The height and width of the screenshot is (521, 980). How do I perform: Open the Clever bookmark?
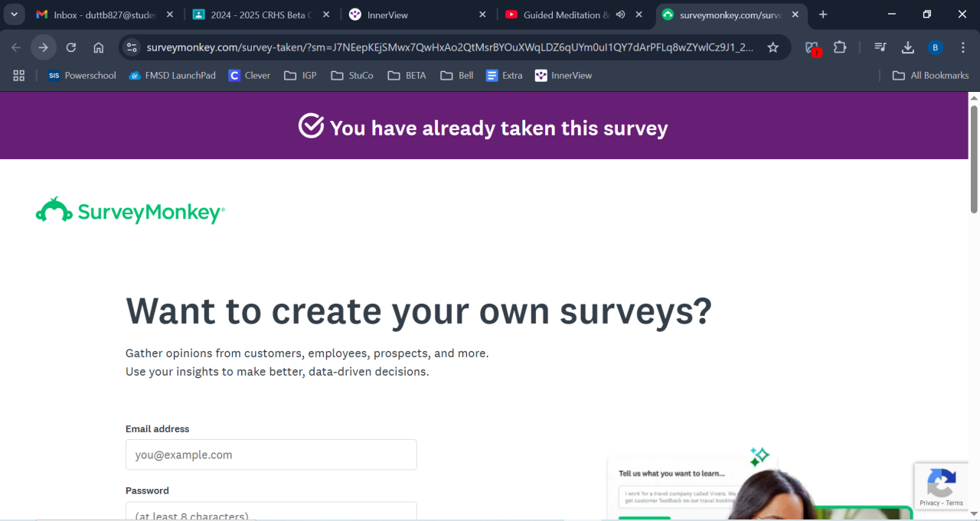[250, 76]
